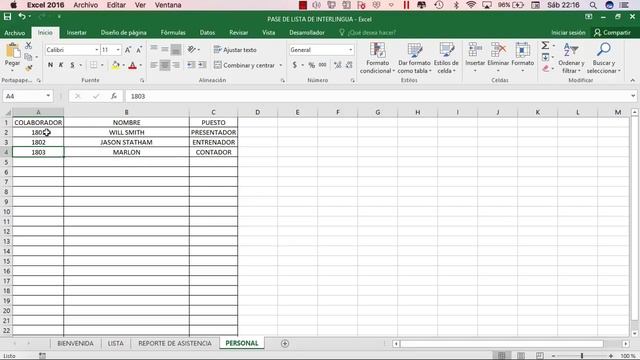Click the currency $ format icon
The image size is (640, 360).
pos(295,65)
